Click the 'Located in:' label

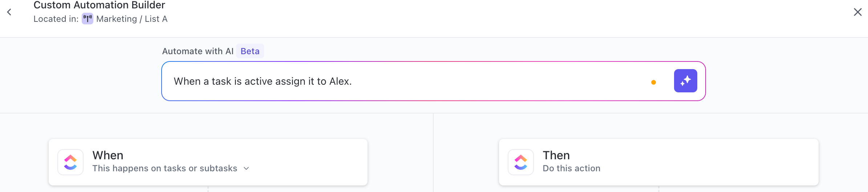tap(56, 19)
